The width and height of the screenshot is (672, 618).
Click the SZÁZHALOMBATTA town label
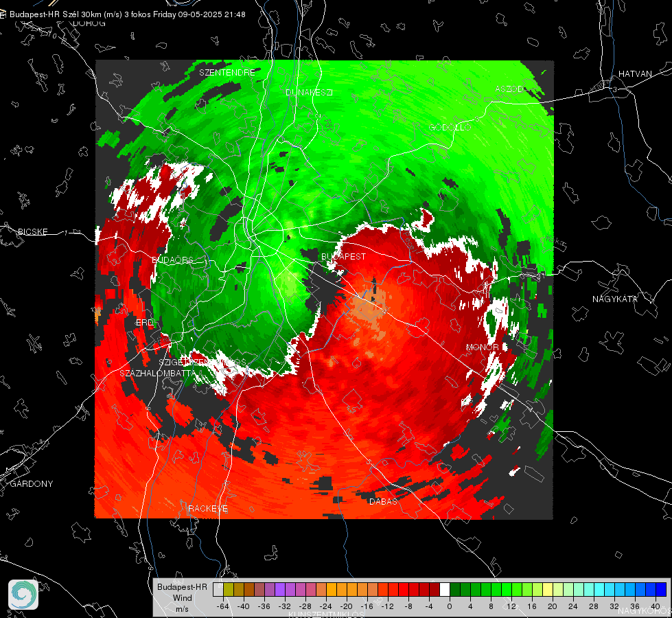coord(157,373)
